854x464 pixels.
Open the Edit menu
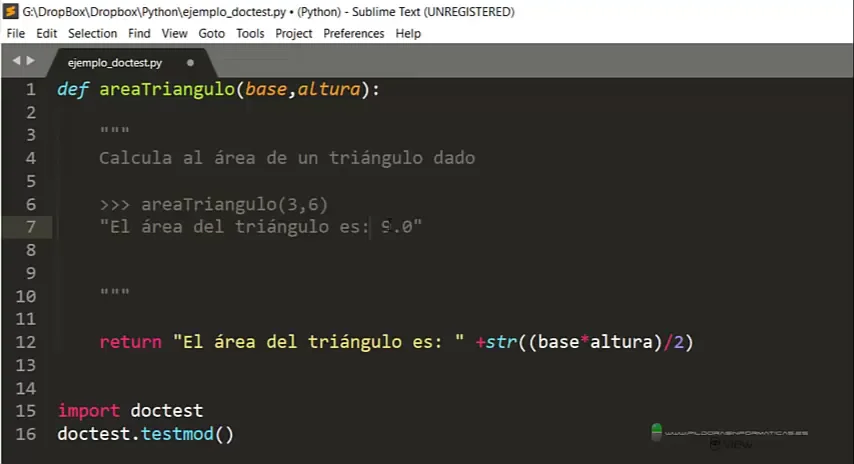click(46, 33)
